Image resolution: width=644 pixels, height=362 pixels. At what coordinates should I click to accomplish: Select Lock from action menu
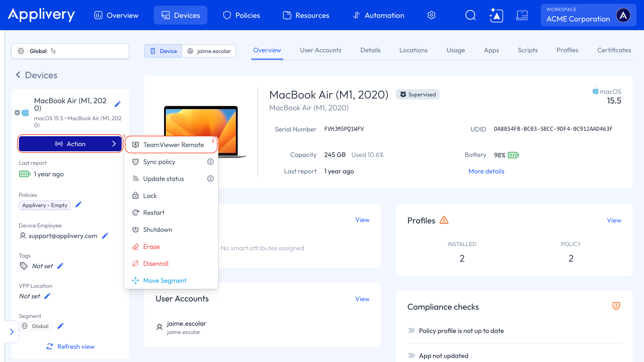click(x=171, y=196)
